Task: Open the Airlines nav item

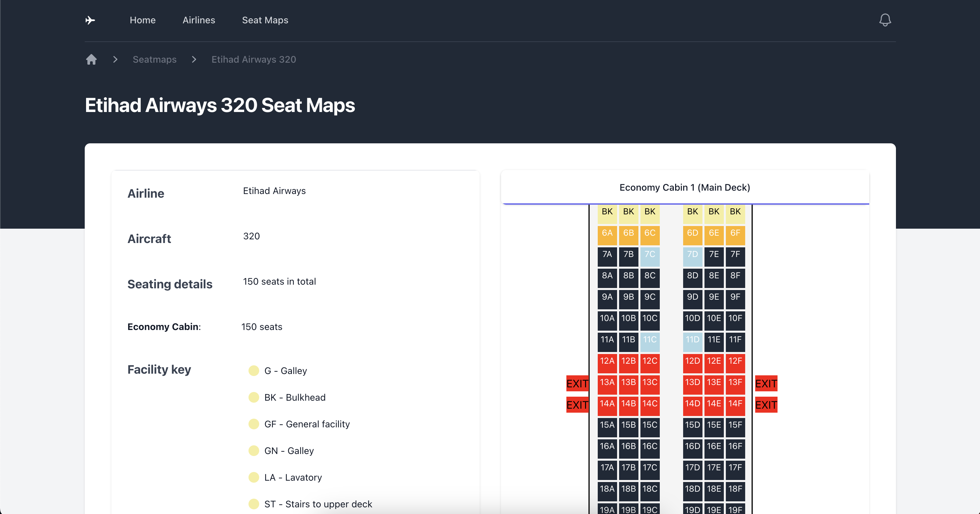Action: 198,20
